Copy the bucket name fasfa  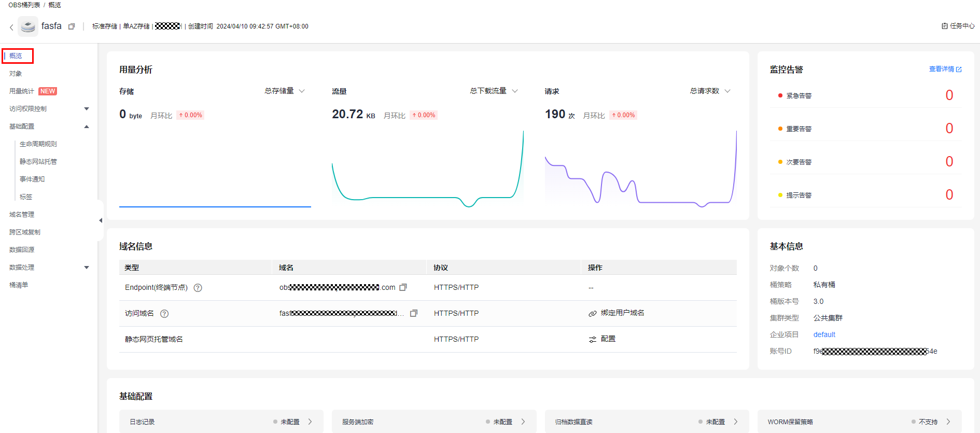click(72, 26)
